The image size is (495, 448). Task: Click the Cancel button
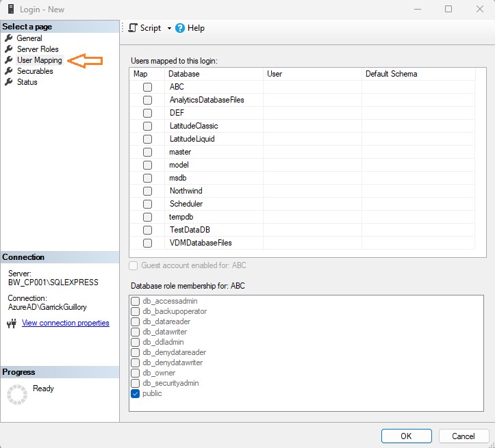(x=464, y=436)
